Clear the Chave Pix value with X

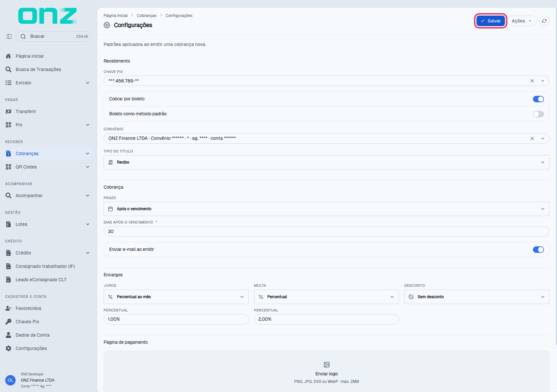532,81
